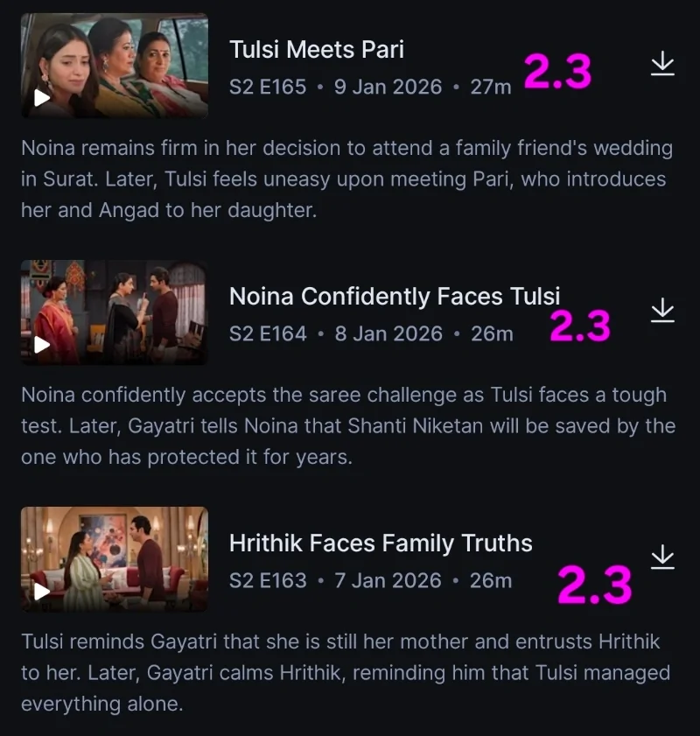
Task: Click the S2 E165 episode metadata text
Action: point(267,87)
